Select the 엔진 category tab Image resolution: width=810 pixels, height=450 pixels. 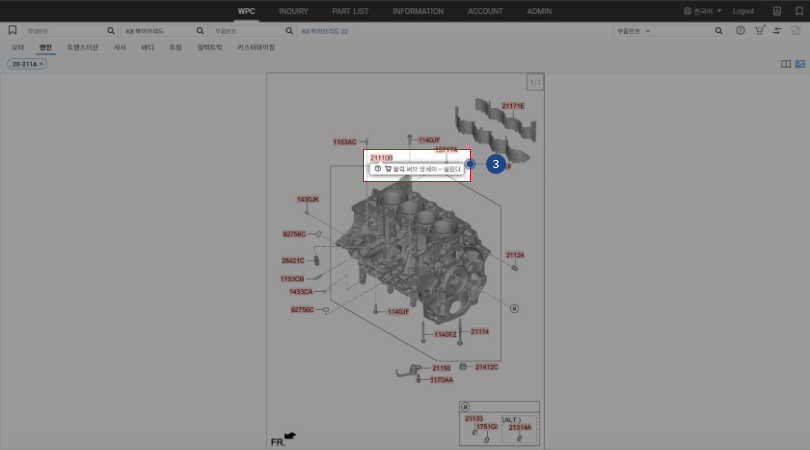45,47
